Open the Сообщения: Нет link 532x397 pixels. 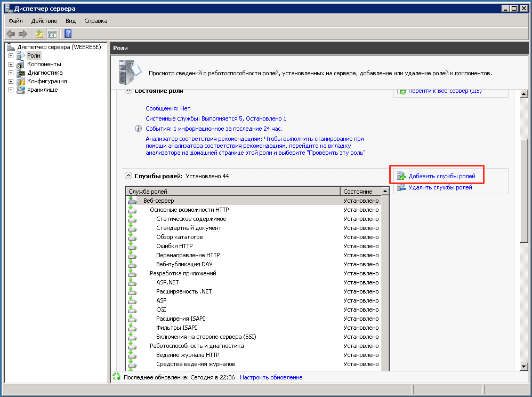[168, 108]
